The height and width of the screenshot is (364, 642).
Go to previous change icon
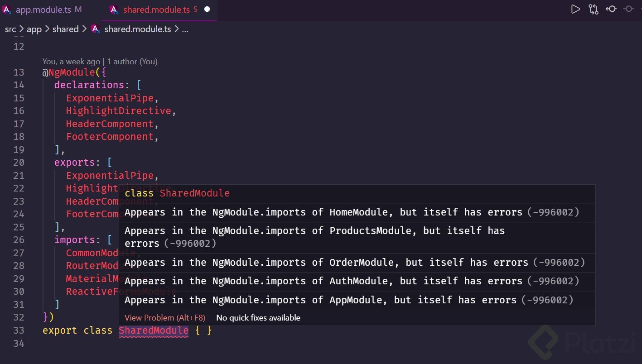pos(611,9)
